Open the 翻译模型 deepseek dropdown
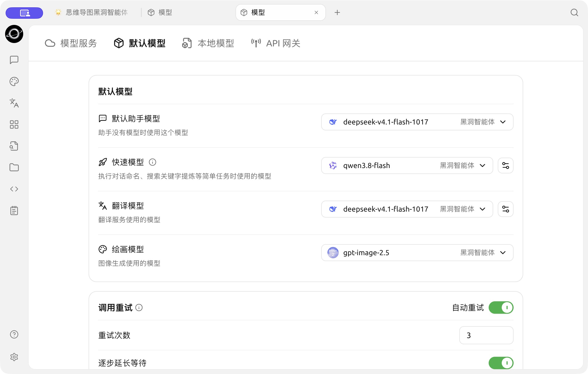The image size is (588, 374). coord(407,209)
